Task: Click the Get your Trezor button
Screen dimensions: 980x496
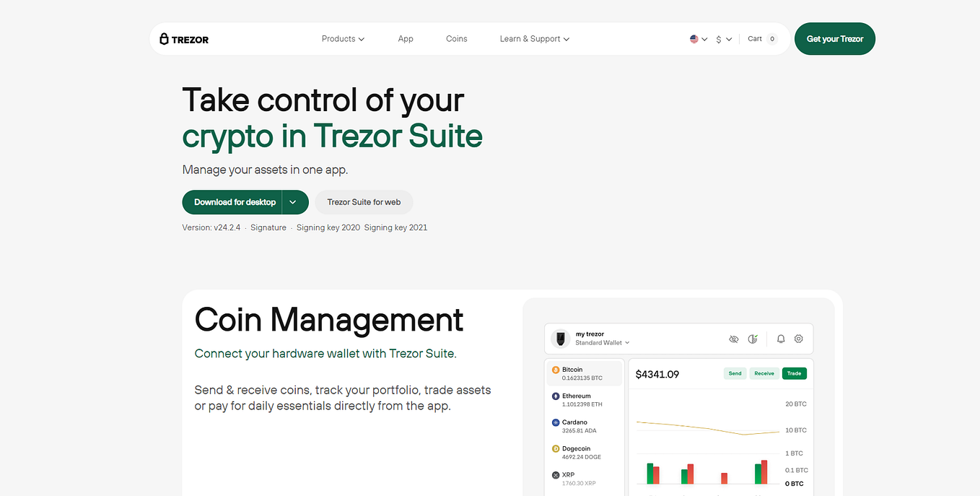Action: 834,38
